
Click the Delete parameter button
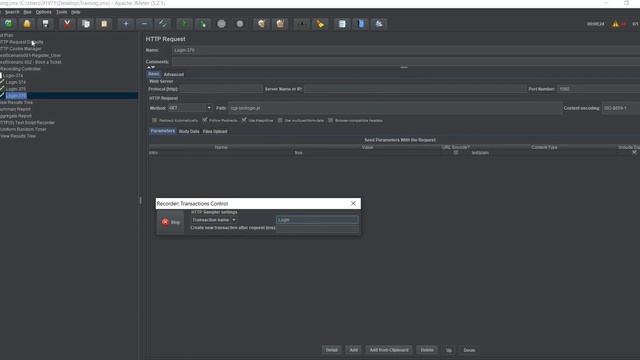click(x=427, y=350)
